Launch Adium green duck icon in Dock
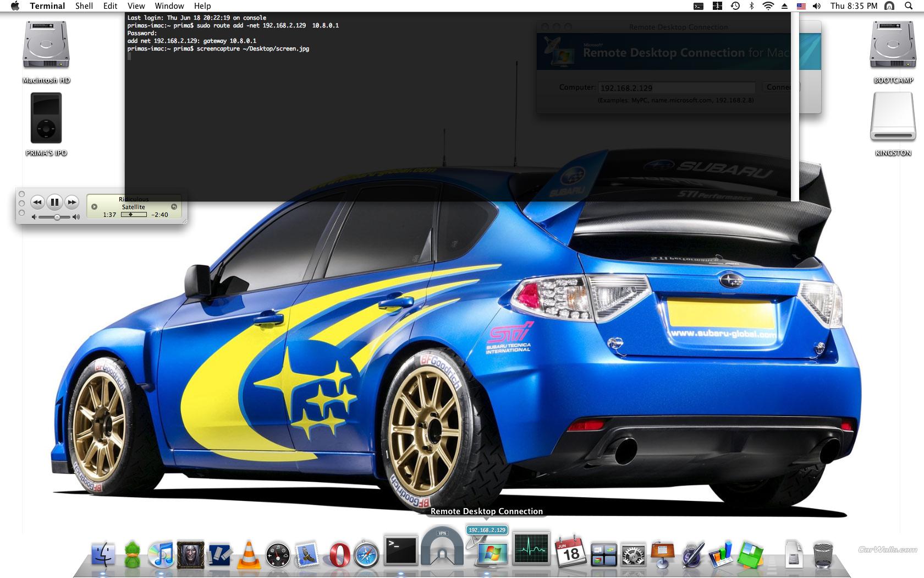 (x=132, y=554)
